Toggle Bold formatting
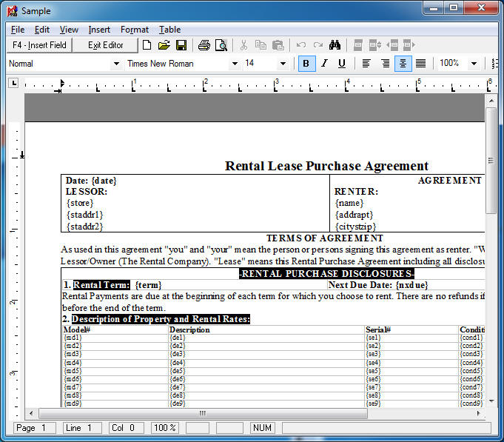 306,64
